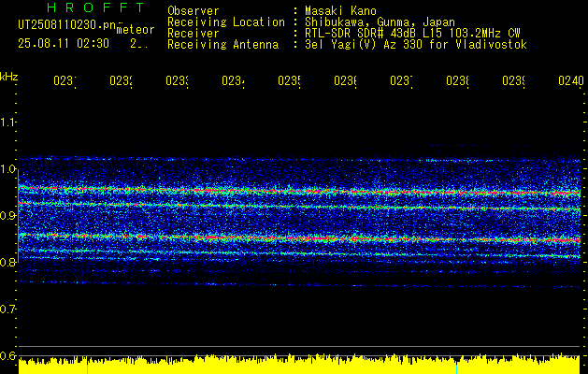The image size is (588, 374).
Task: Click the word meteor under the file name
Action: (136, 30)
